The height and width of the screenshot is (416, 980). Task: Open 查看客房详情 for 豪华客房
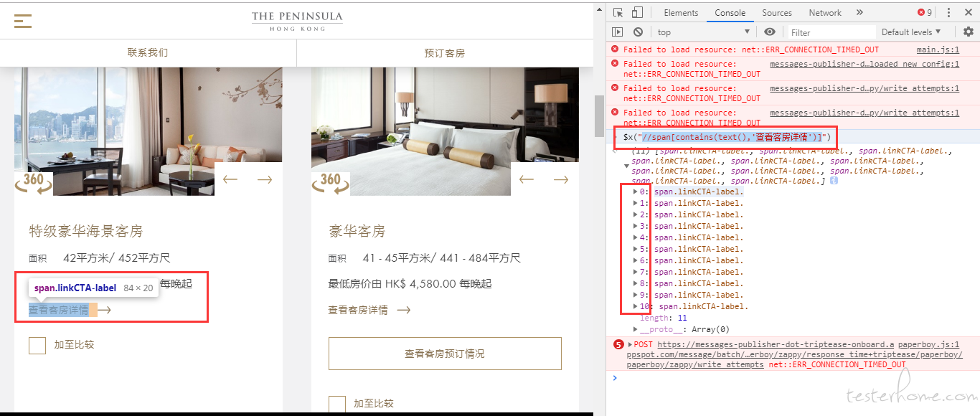coord(369,311)
